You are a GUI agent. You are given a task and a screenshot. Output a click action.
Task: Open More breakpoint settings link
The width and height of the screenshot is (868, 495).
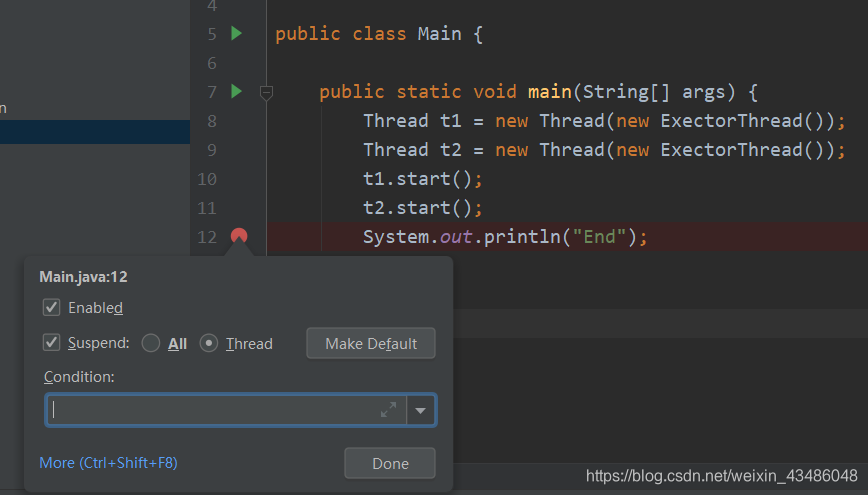[108, 462]
